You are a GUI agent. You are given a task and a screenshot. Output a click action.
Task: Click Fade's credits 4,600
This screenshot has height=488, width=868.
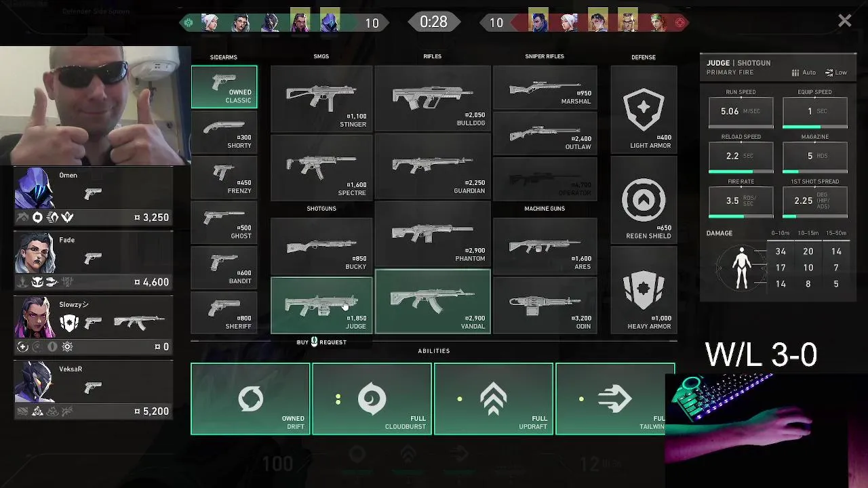click(x=152, y=282)
